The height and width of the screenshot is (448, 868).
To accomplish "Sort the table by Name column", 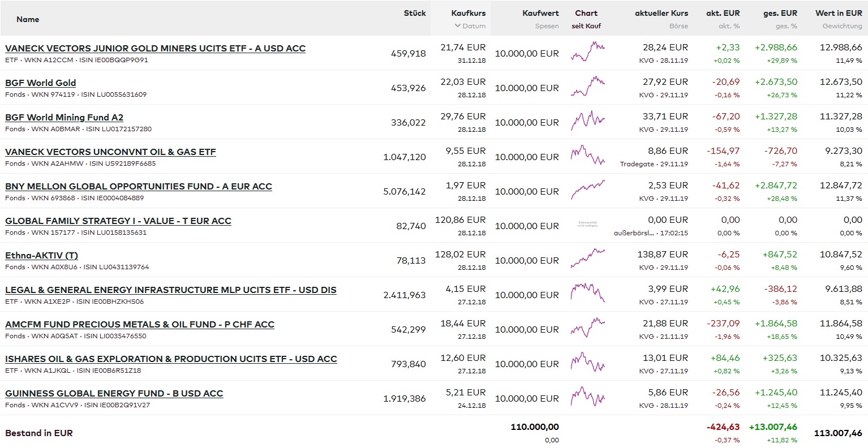I will click(28, 19).
